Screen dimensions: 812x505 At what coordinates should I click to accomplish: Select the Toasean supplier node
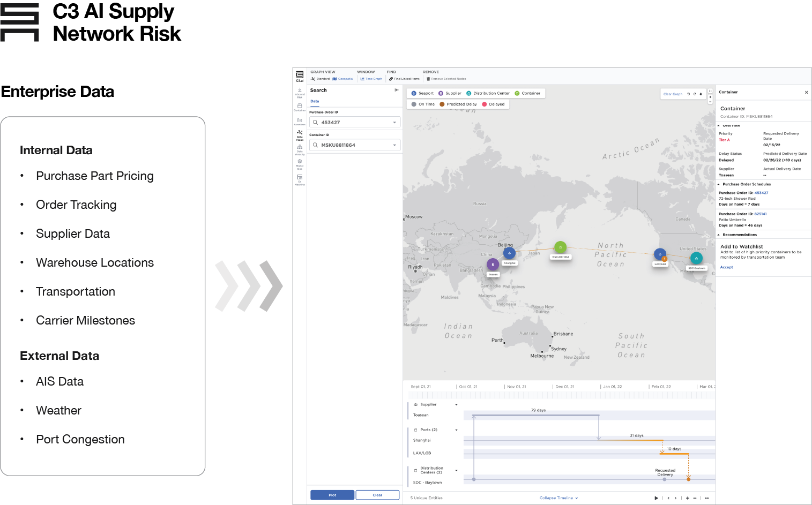pyautogui.click(x=493, y=264)
